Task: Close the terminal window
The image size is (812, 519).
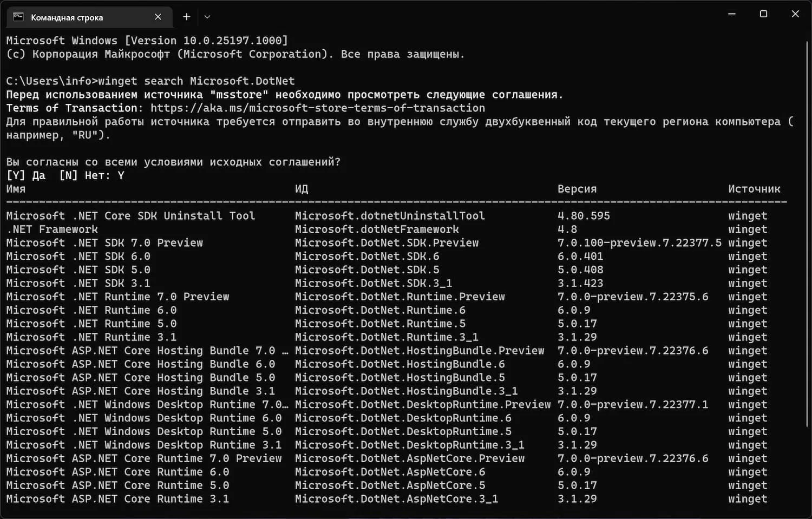Action: click(x=795, y=14)
